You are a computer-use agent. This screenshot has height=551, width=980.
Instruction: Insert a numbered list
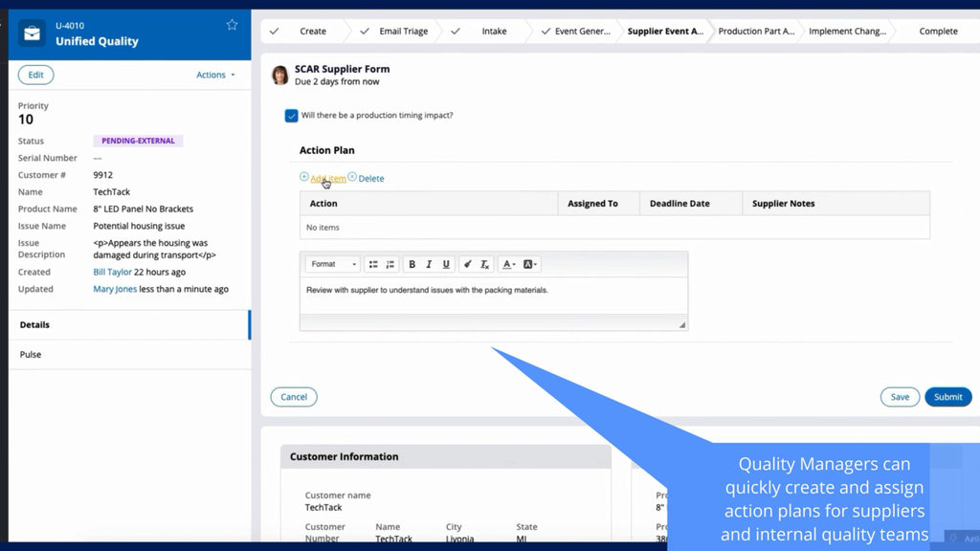point(390,264)
